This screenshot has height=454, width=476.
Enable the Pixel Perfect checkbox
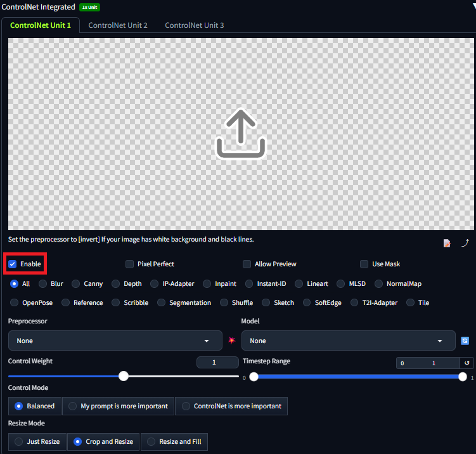click(x=129, y=264)
